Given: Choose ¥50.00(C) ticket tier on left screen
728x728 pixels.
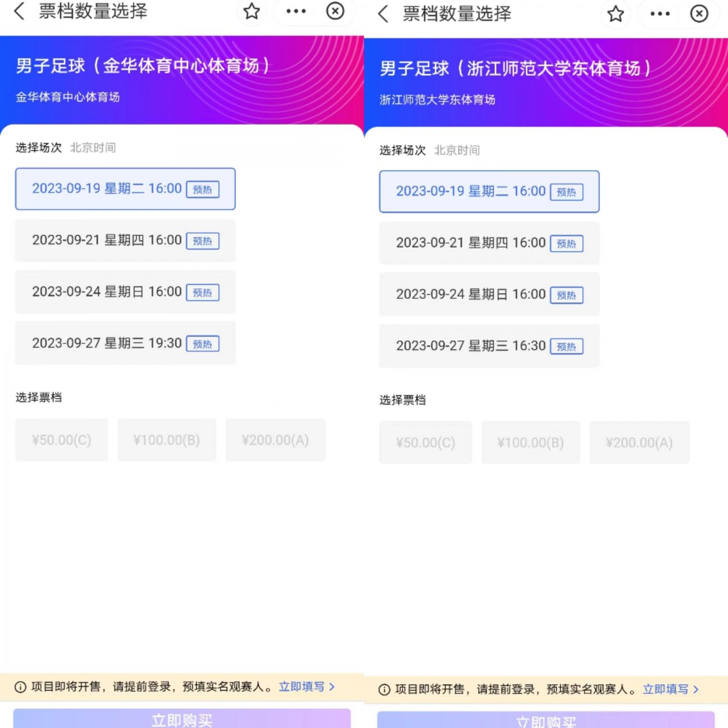Looking at the screenshot, I should (x=62, y=440).
